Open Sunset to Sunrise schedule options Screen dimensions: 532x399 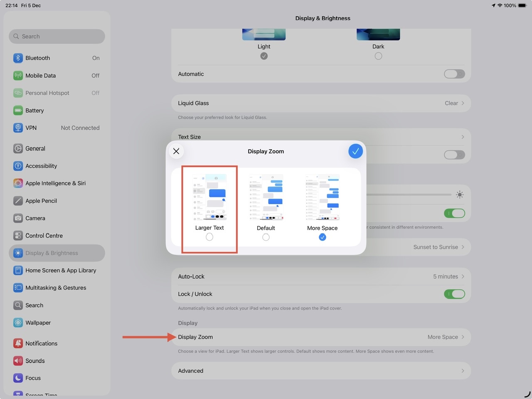439,247
